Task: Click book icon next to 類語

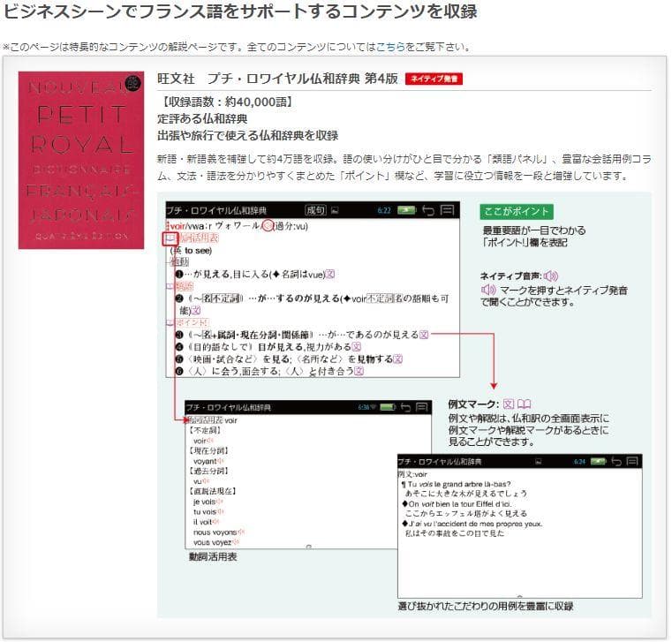Action: [170, 286]
